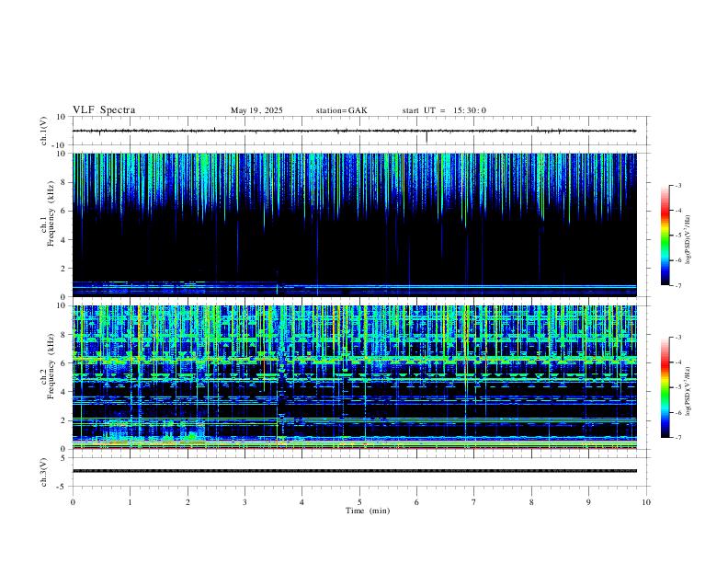
Task: Click time axis tick label "4"
Action: 302,502
